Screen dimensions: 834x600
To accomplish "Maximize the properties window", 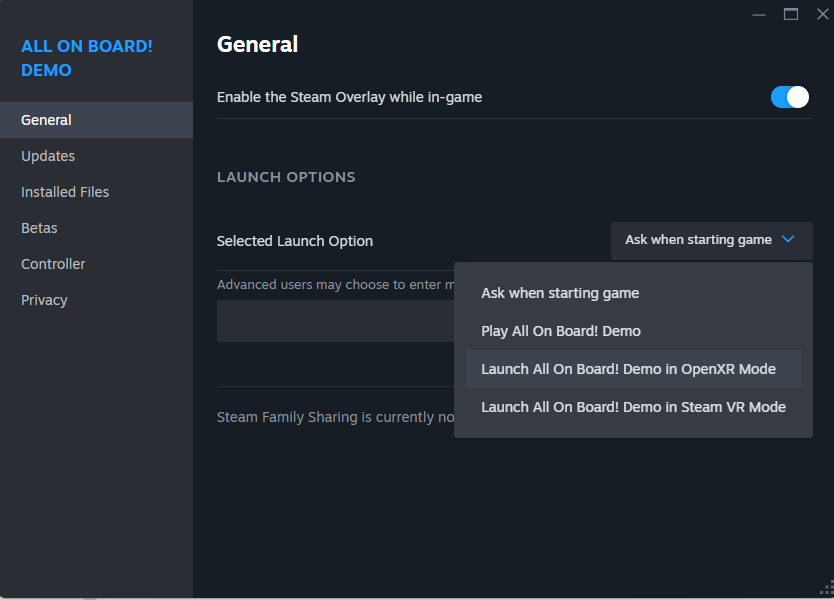I will [791, 14].
